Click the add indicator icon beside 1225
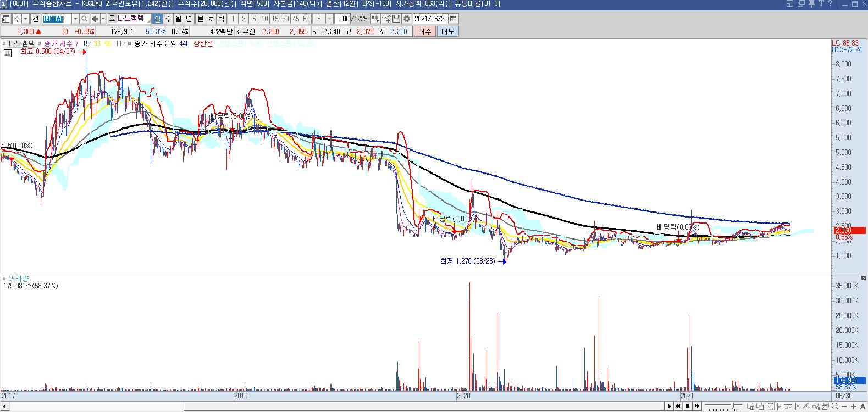Viewport: 868px width, 412px height. pyautogui.click(x=375, y=19)
